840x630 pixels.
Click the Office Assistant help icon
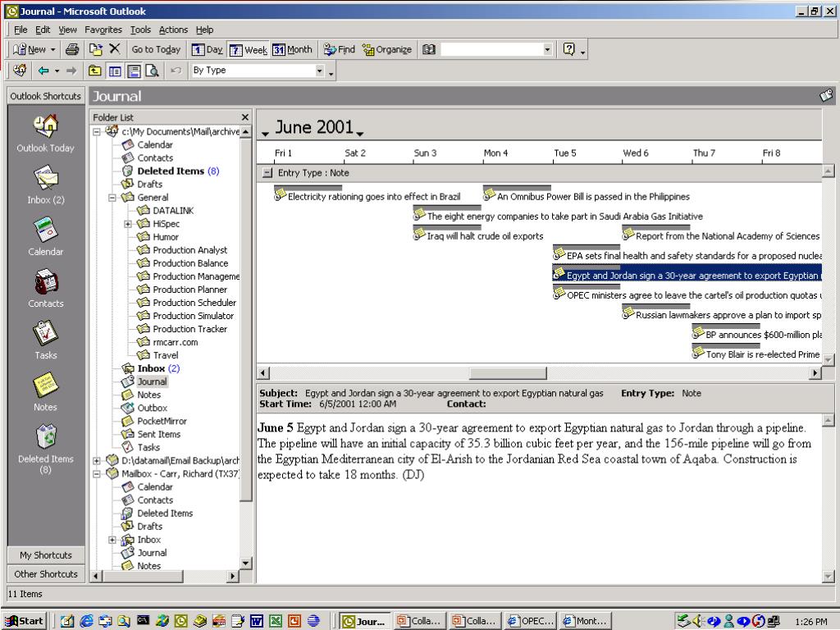569,50
